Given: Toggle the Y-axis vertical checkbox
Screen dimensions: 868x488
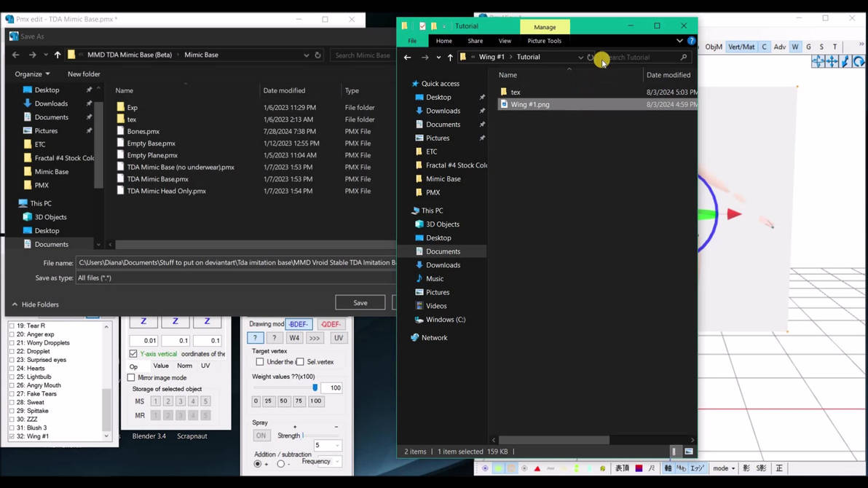Looking at the screenshot, I should 133,354.
